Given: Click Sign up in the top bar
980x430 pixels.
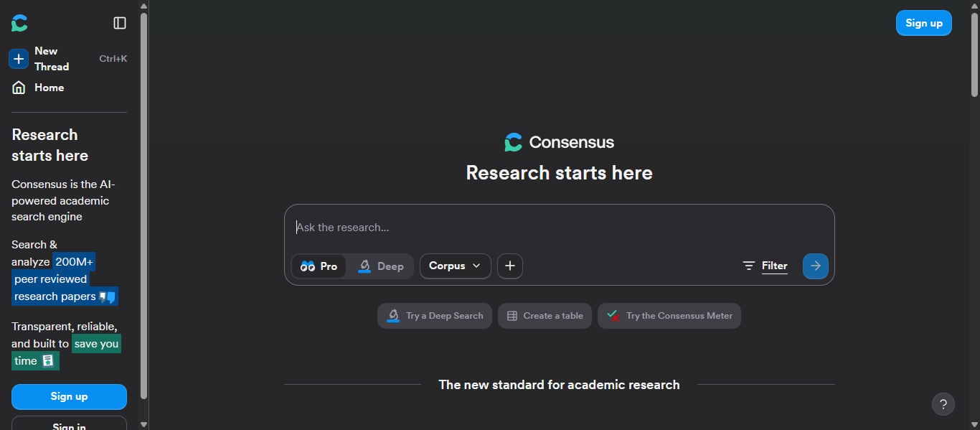Looking at the screenshot, I should tap(923, 22).
